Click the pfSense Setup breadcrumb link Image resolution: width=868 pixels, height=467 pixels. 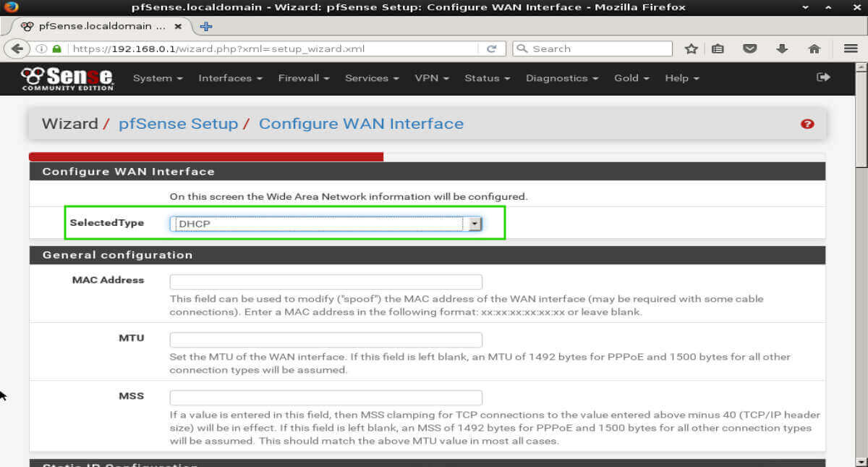178,124
